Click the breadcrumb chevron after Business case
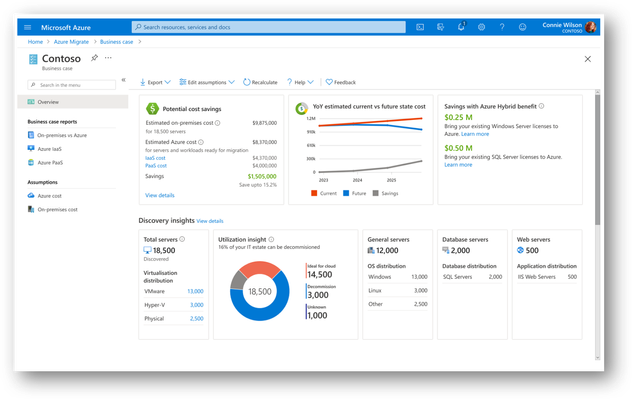The width and height of the screenshot is (633, 400). [x=140, y=42]
